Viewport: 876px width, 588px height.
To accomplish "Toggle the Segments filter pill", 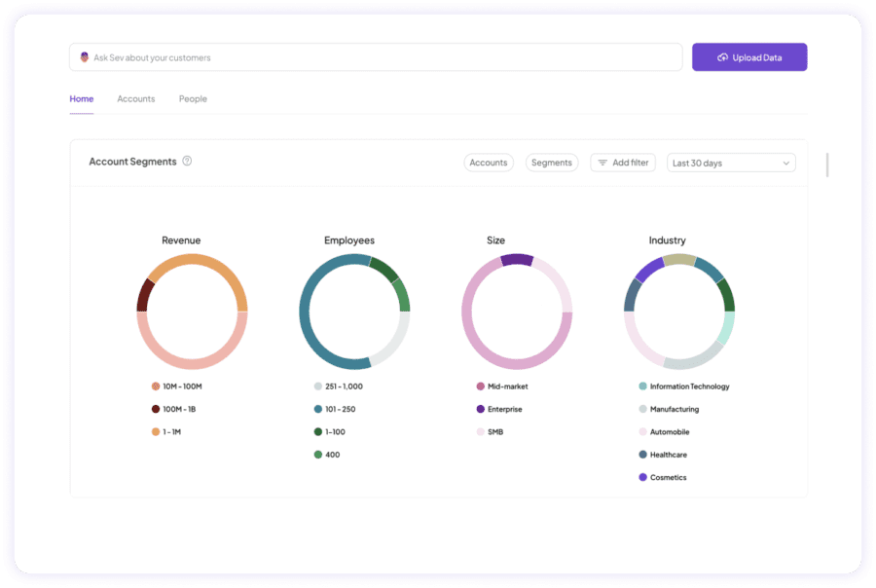I will coord(552,163).
